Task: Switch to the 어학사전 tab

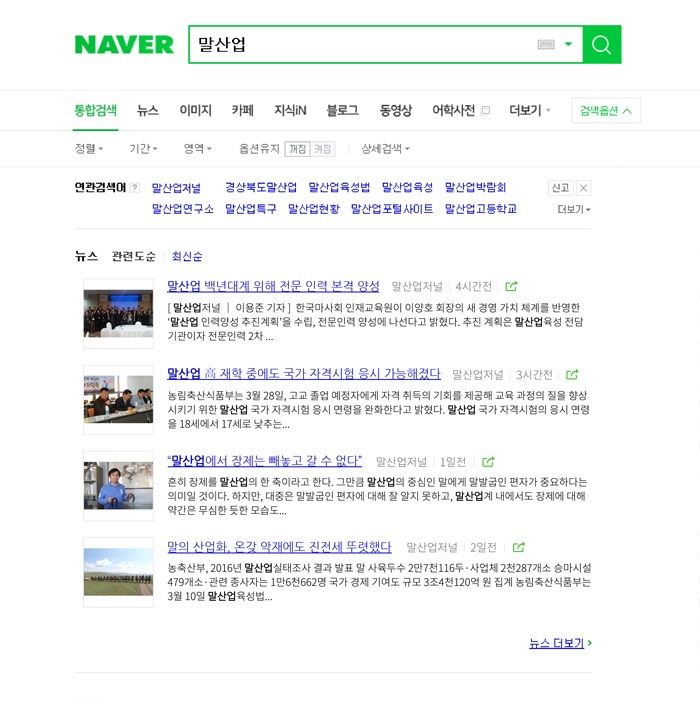Action: (453, 110)
